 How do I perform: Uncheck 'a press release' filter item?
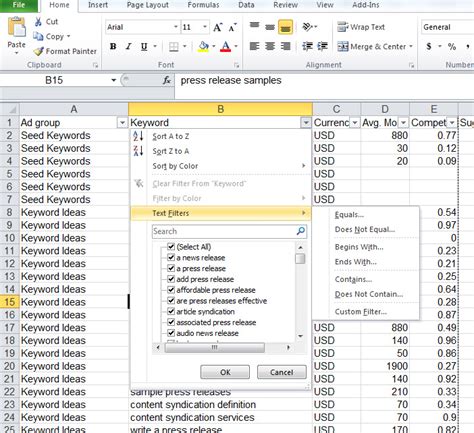pos(171,268)
